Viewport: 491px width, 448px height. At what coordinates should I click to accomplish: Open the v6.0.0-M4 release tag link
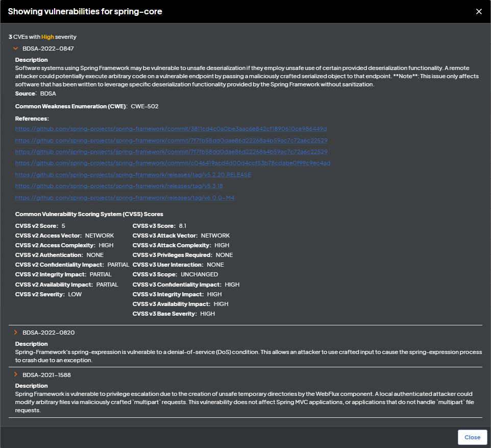pos(125,198)
